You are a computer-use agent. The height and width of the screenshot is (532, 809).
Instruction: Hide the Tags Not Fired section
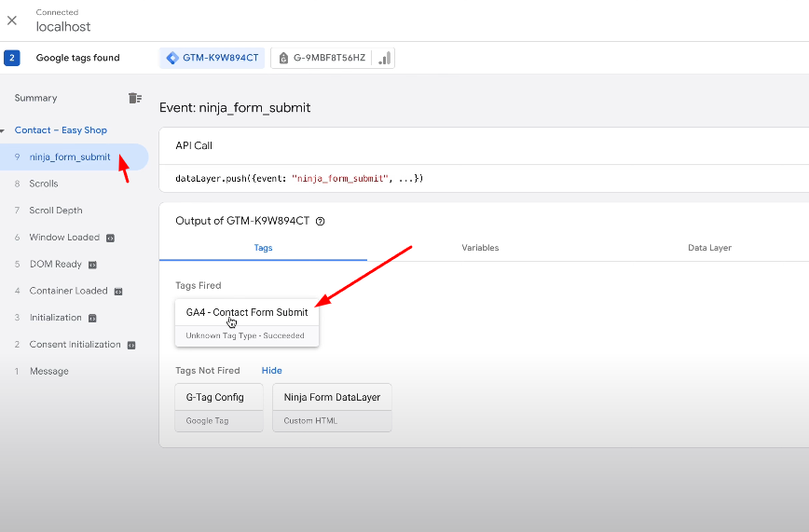coord(271,371)
